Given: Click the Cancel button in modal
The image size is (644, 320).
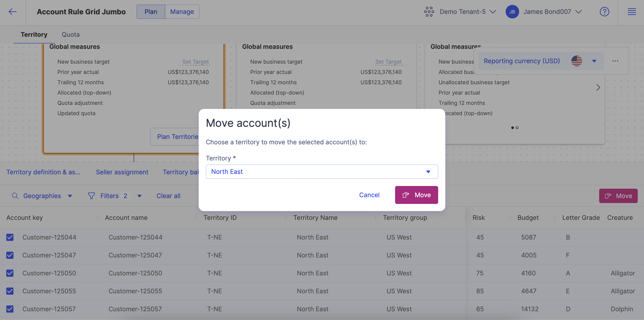Looking at the screenshot, I should point(369,195).
